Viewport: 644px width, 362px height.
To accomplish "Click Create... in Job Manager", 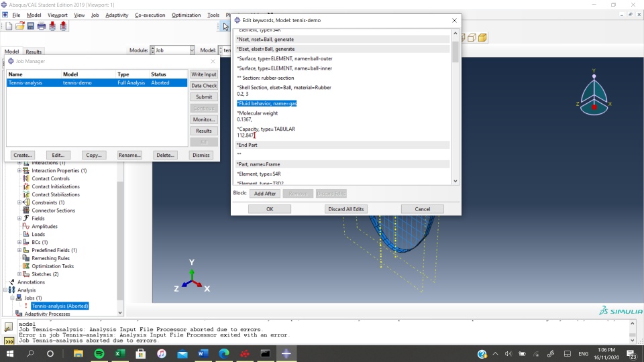I will tap(23, 155).
